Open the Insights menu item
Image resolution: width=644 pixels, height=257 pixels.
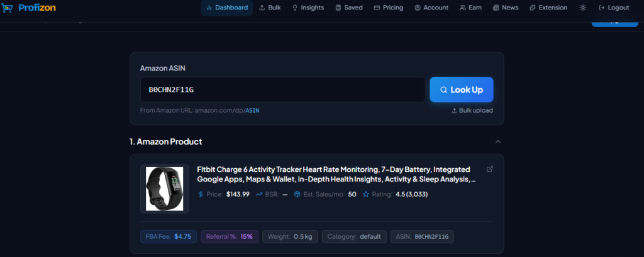click(x=308, y=8)
